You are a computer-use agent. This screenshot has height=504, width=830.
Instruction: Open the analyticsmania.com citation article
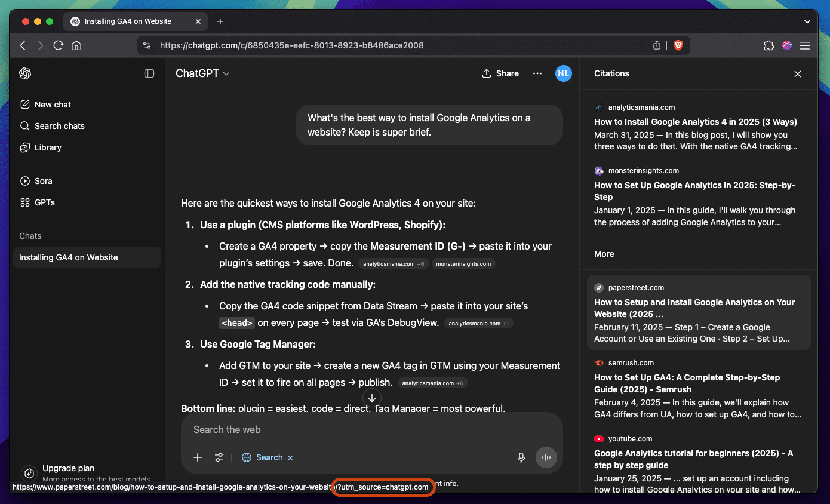[x=699, y=127]
